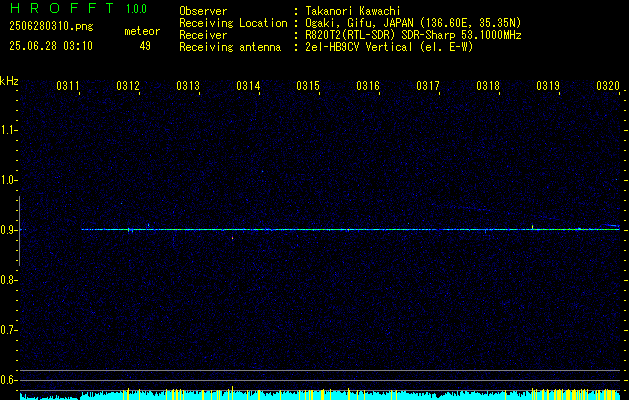Viewport: 629px width, 400px height.
Task: Click time marker 0311
Action: pyautogui.click(x=68, y=85)
